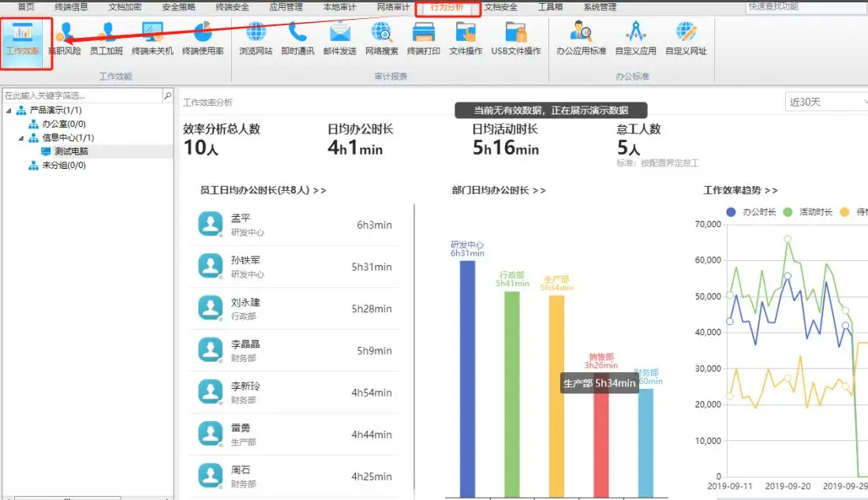Collapse the 信息中心 tree group
Screen dimensions: 868x500
coord(21,138)
